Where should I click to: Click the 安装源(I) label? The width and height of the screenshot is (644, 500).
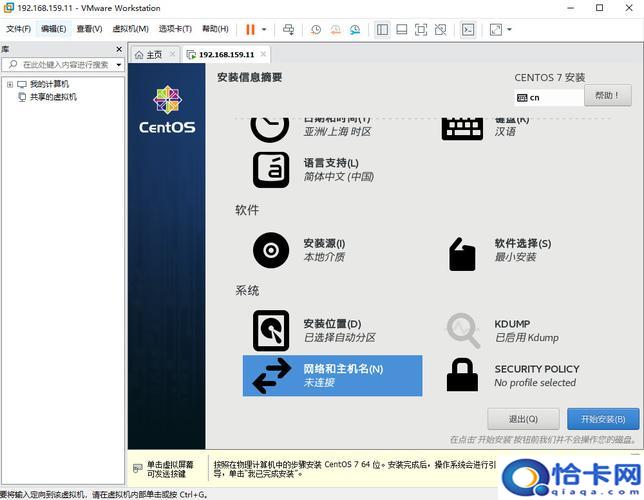[x=324, y=244]
